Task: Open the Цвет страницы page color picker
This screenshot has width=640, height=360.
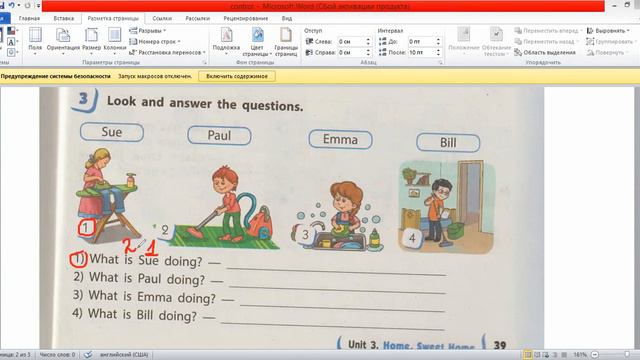Action: pos(257,41)
